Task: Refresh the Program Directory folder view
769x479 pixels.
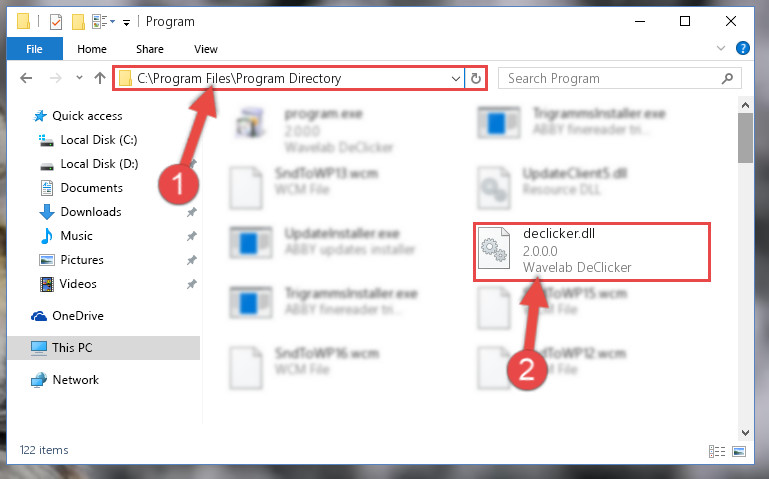Action: coord(475,78)
